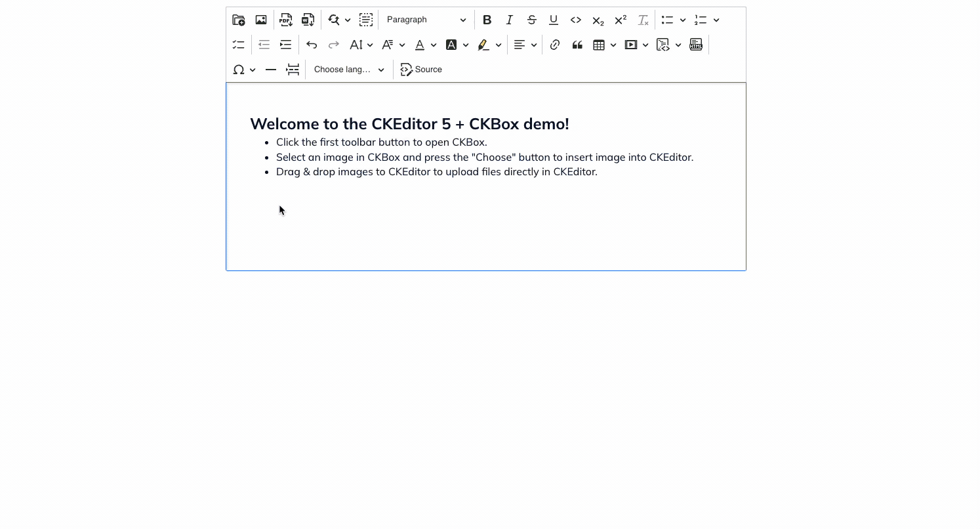Insert an HTML embed snippet
Viewport: 980px width, 529px height.
[696, 45]
